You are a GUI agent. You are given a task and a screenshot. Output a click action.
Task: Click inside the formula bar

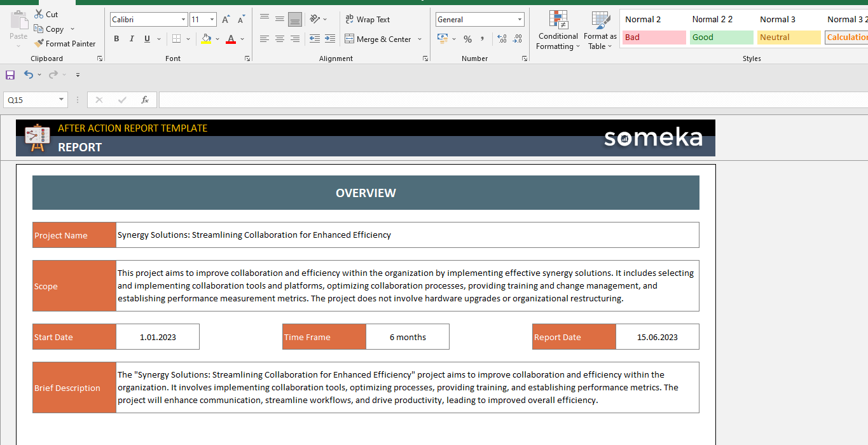tap(513, 100)
